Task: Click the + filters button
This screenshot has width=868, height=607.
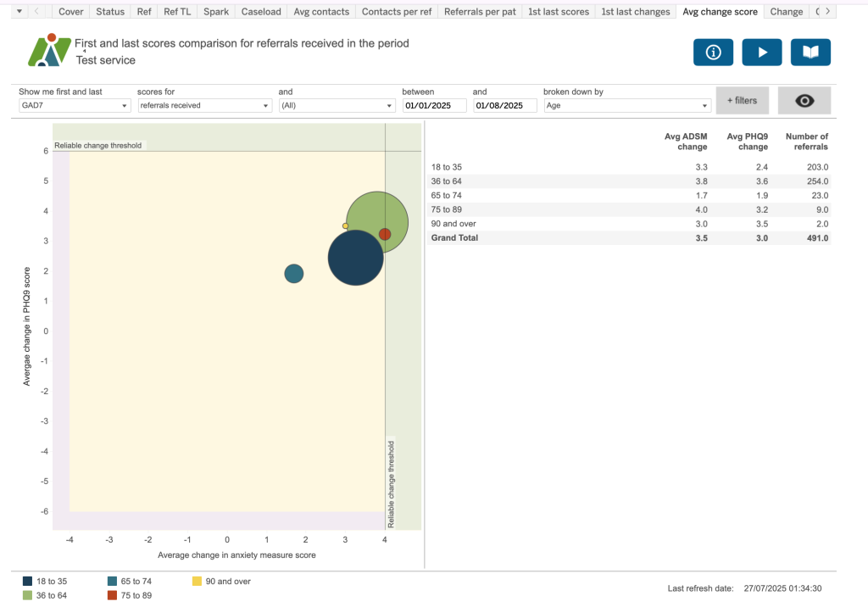Action: click(x=741, y=101)
